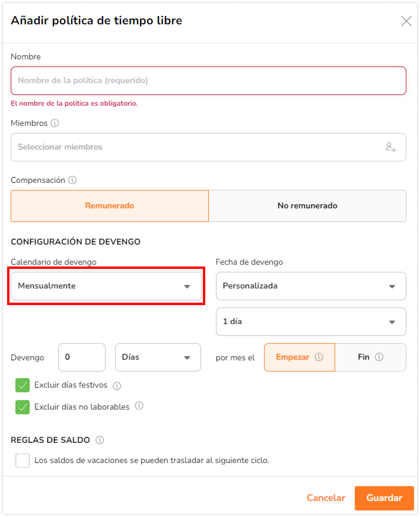Click the info icon beside REGLAS DE SALDO
Viewport: 420px width, 517px height.
click(100, 440)
